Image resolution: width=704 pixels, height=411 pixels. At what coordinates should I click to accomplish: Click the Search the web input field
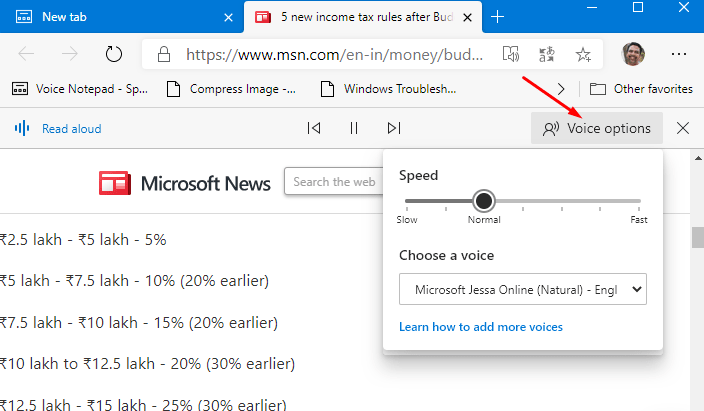(334, 181)
